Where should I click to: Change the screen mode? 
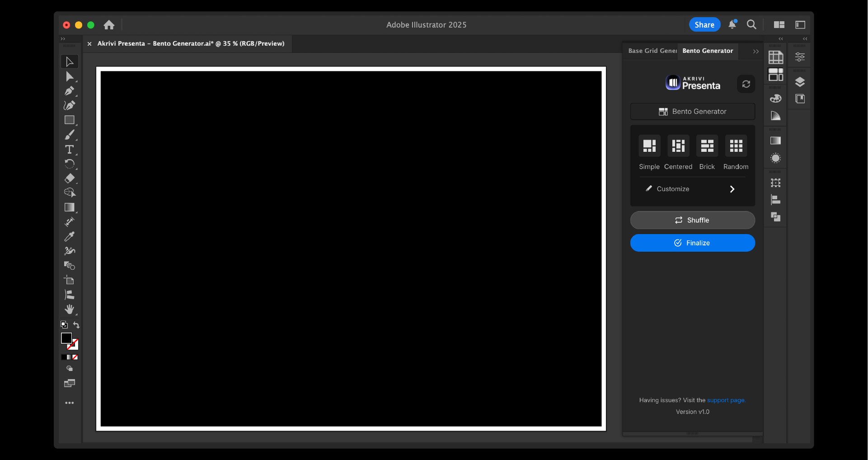[x=70, y=384]
